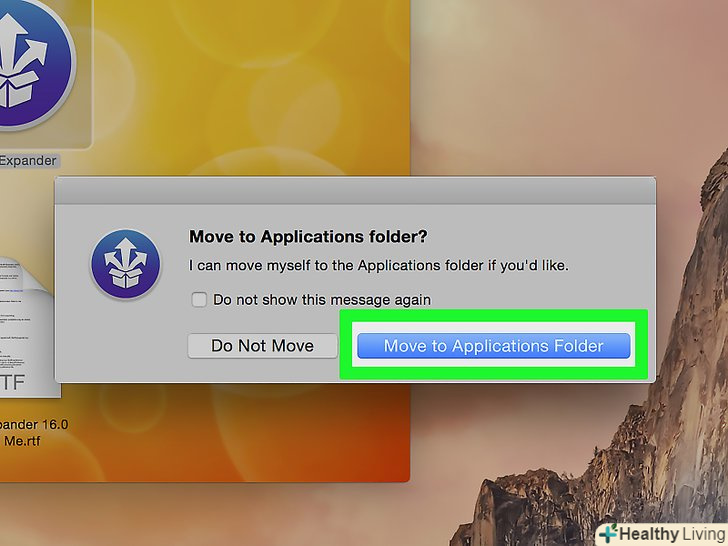Click the "Move to Applications folder?" heading
Image resolution: width=728 pixels, height=546 pixels.
[x=308, y=237]
